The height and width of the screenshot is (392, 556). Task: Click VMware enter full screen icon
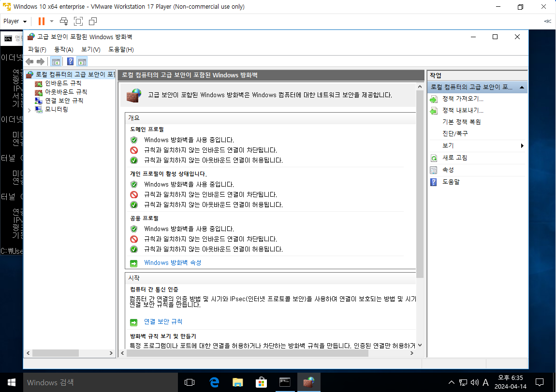pos(78,21)
